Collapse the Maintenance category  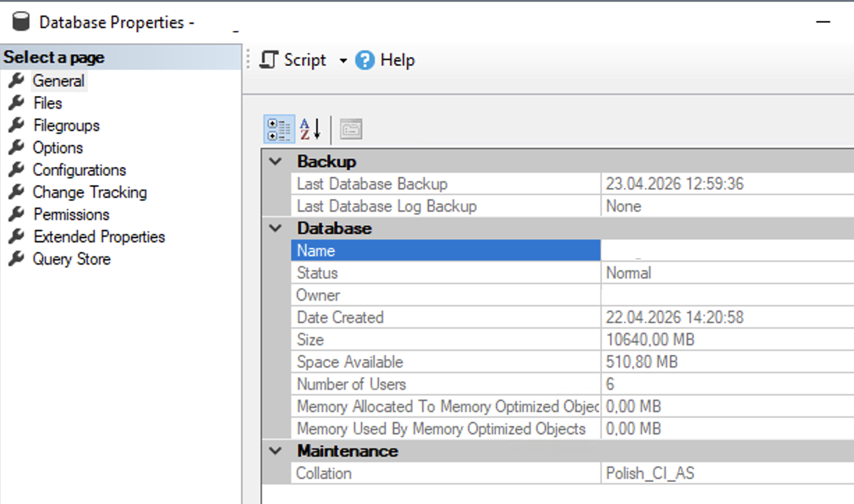[x=275, y=451]
